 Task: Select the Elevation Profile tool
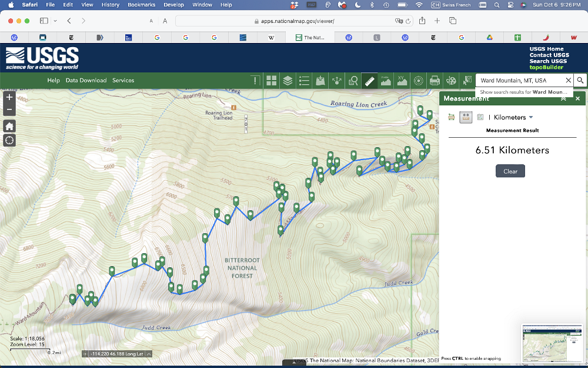[x=386, y=81]
